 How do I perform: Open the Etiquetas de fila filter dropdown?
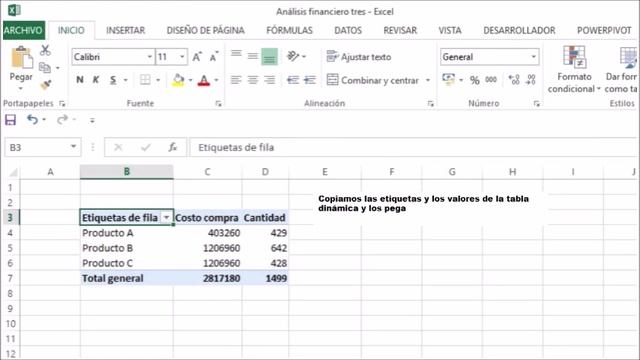point(167,218)
